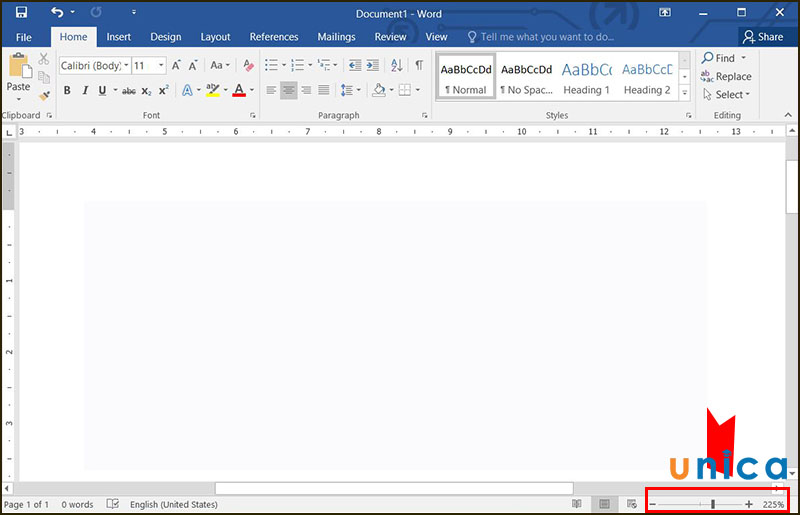
Task: Toggle Underline formatting
Action: click(102, 90)
